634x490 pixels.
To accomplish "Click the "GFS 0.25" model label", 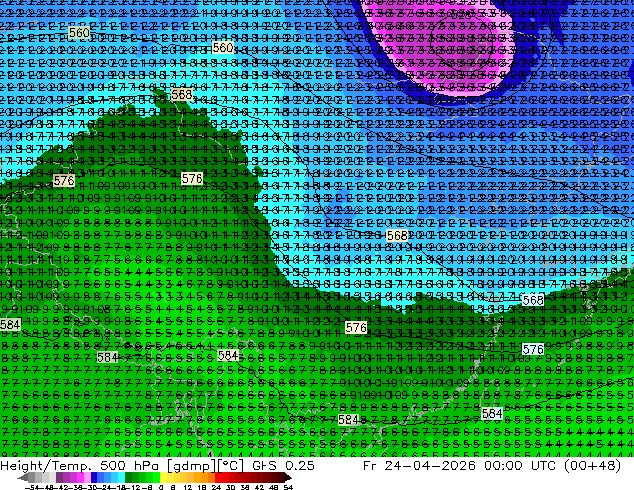I will click(x=283, y=466).
